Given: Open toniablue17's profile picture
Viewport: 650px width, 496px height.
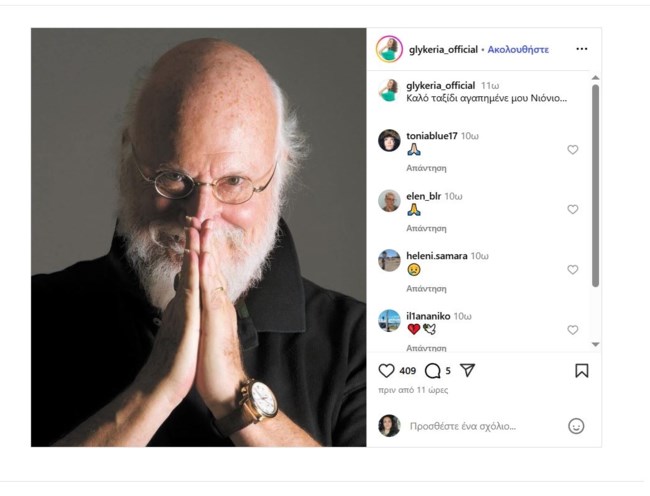Looking at the screenshot, I should tap(389, 140).
